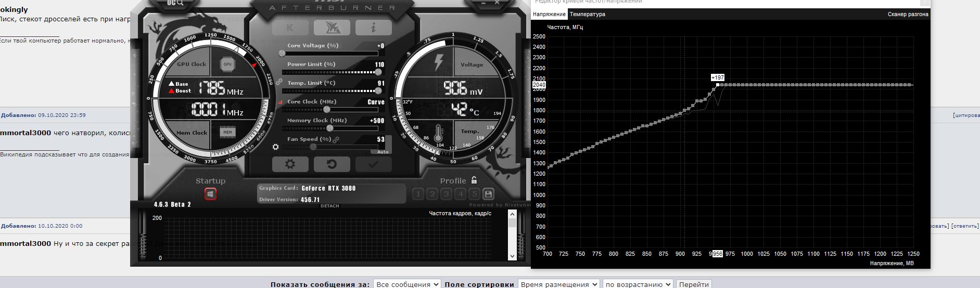The height and width of the screenshot is (288, 980).
Task: Click the [ответить] forum link
Action: coord(965,226)
